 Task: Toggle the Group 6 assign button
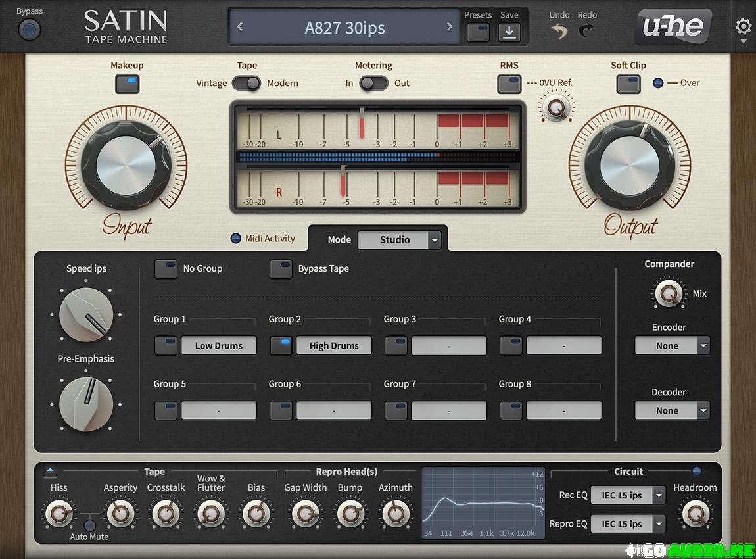281,410
